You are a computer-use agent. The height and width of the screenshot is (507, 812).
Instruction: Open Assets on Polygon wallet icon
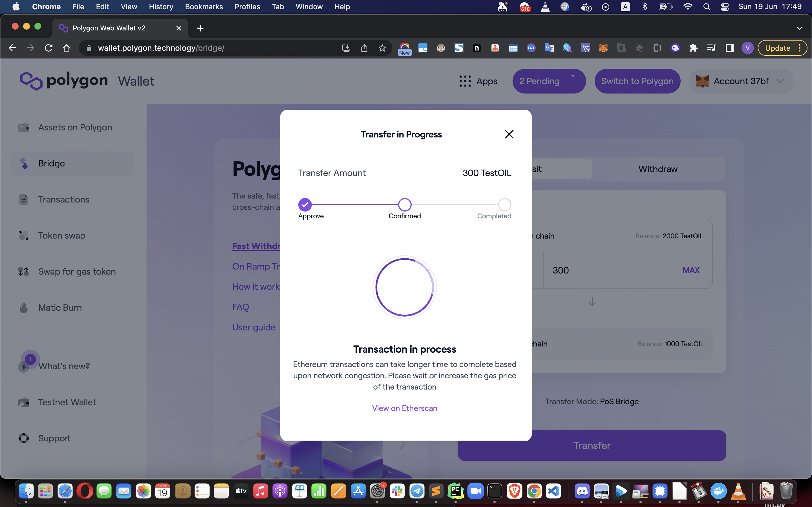click(x=24, y=127)
